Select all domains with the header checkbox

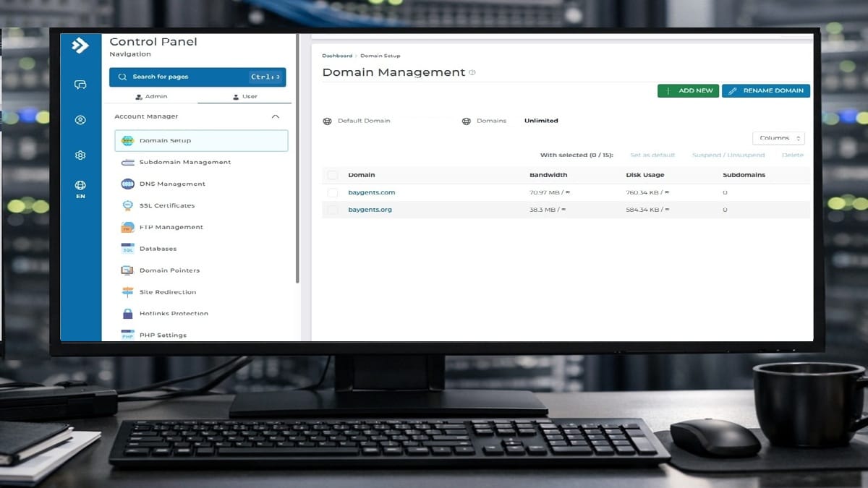click(333, 175)
